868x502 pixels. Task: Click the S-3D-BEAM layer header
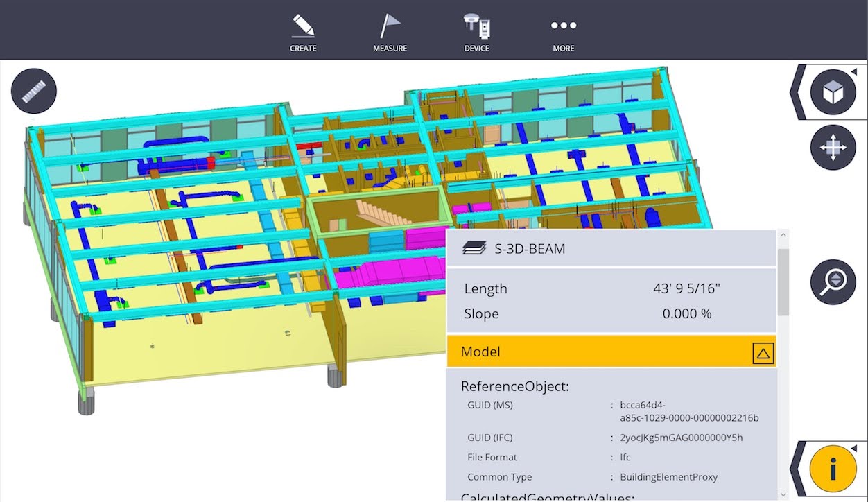point(611,248)
